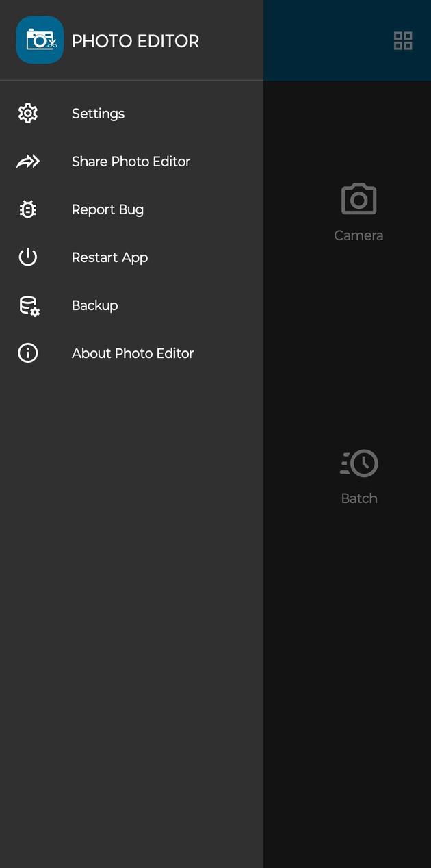Open the Backup database icon

(x=27, y=305)
